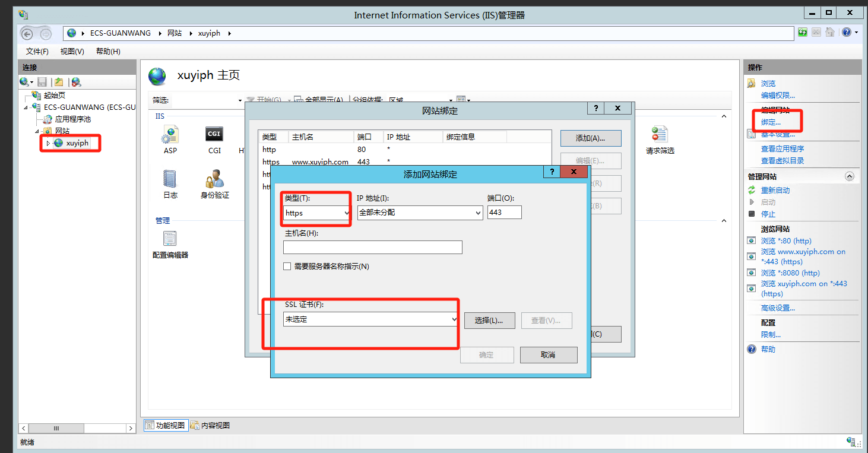
Task: Collapse the 网站 sites tree node
Action: click(x=37, y=131)
